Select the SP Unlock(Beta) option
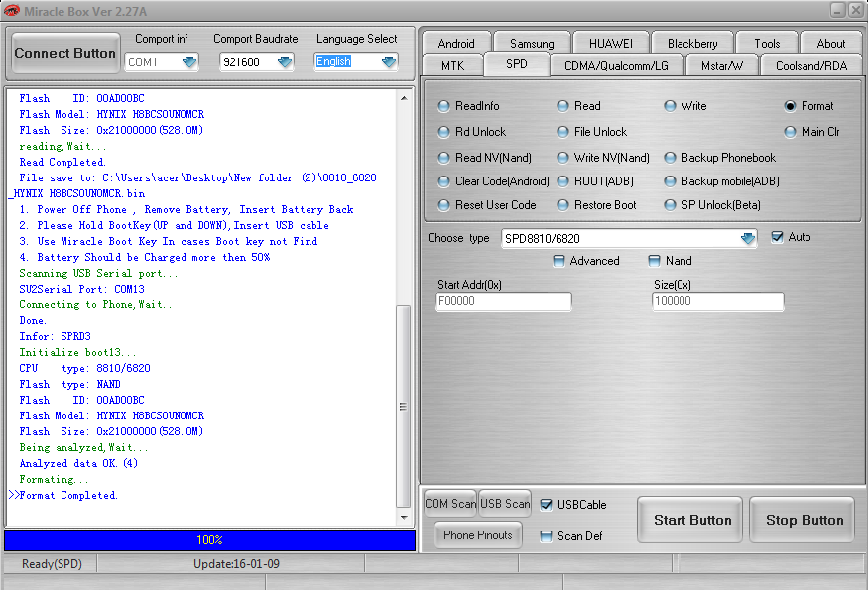 pos(670,205)
